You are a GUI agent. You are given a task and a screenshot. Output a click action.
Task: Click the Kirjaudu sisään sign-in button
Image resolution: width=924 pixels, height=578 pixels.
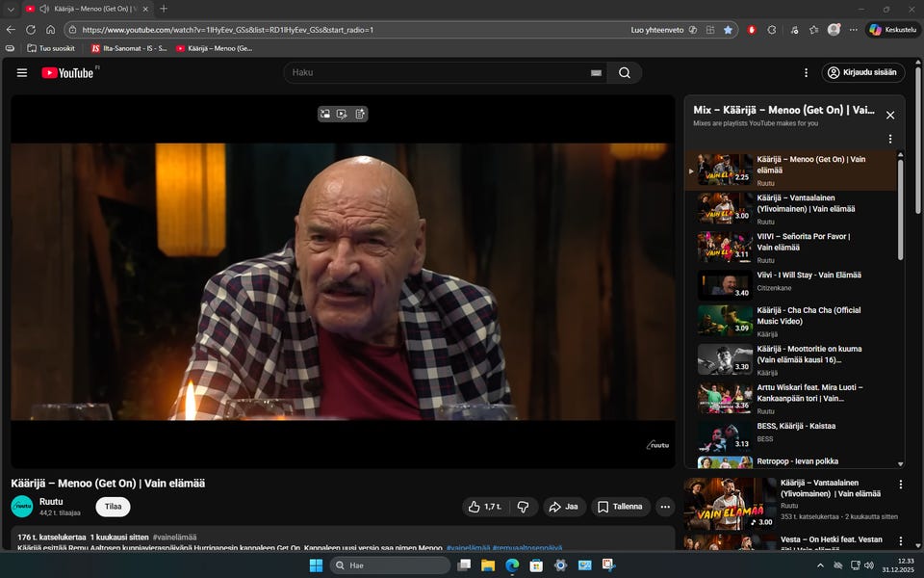pos(863,73)
